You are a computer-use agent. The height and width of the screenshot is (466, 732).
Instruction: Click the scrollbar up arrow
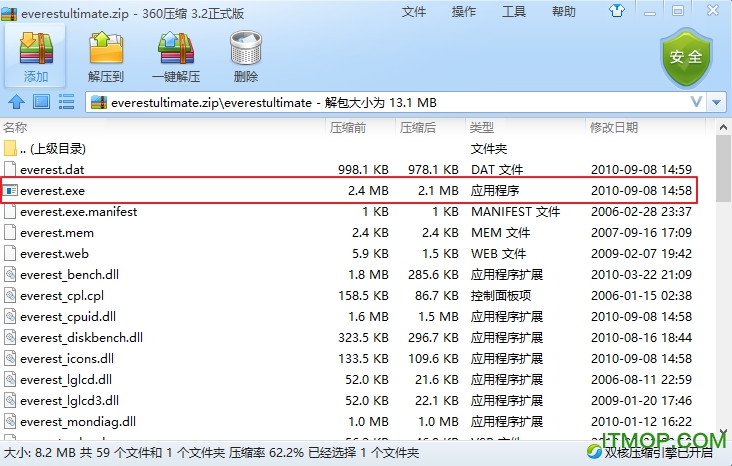[x=723, y=127]
